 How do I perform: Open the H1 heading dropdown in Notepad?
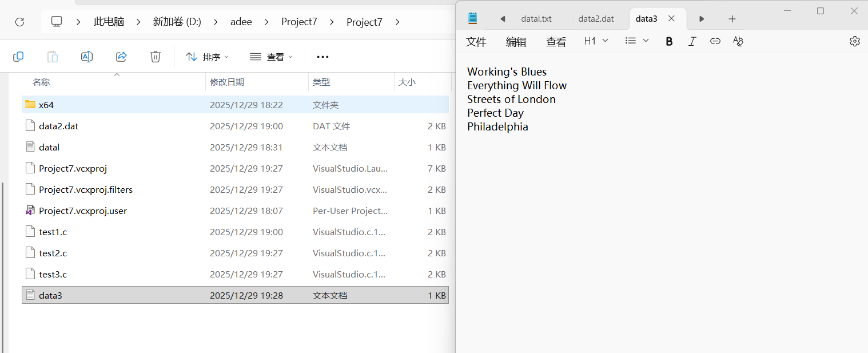click(x=596, y=41)
